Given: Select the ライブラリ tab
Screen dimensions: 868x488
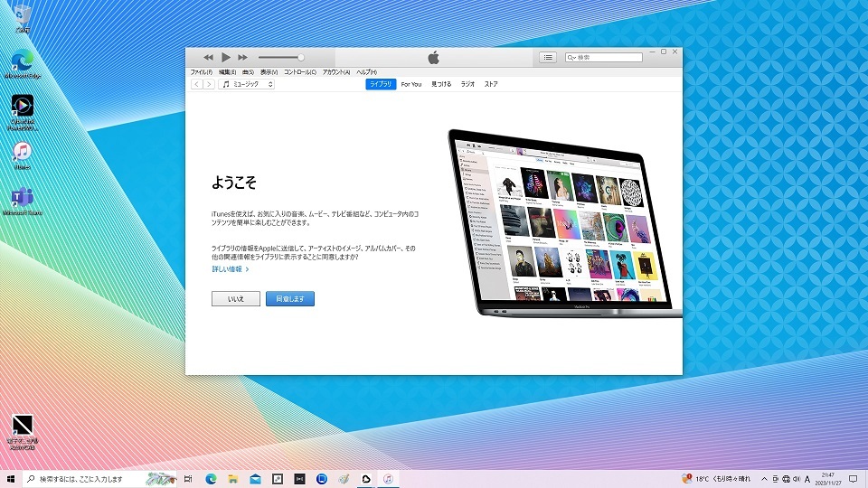Looking at the screenshot, I should (x=381, y=84).
